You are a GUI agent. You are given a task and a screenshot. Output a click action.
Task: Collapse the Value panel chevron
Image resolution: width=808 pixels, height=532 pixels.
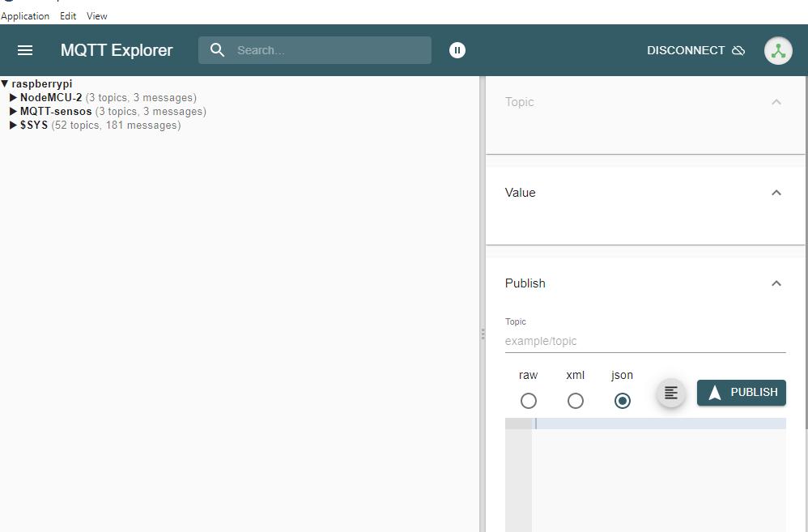(x=776, y=193)
